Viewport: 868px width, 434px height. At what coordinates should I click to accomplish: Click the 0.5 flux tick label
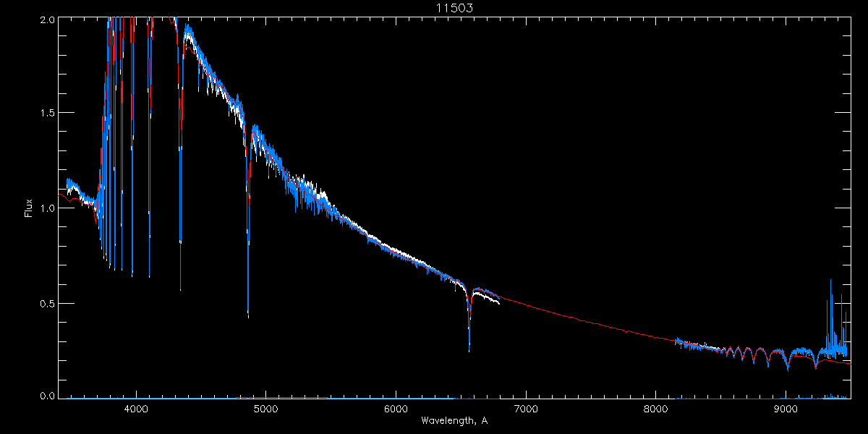48,302
